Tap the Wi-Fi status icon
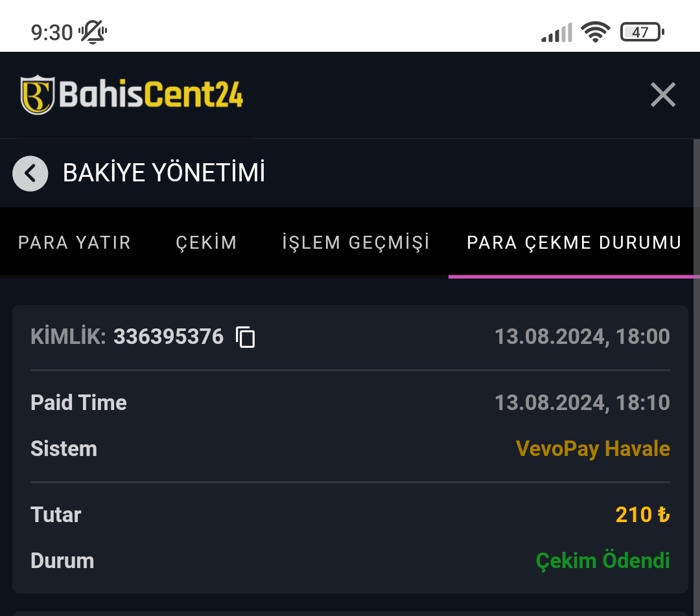 (x=595, y=32)
